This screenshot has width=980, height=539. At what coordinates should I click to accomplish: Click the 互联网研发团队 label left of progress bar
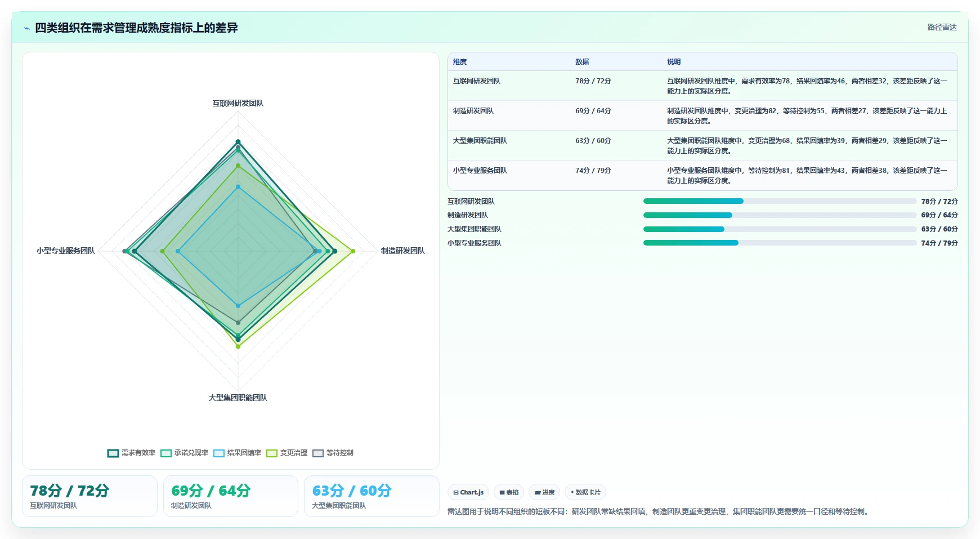[471, 202]
